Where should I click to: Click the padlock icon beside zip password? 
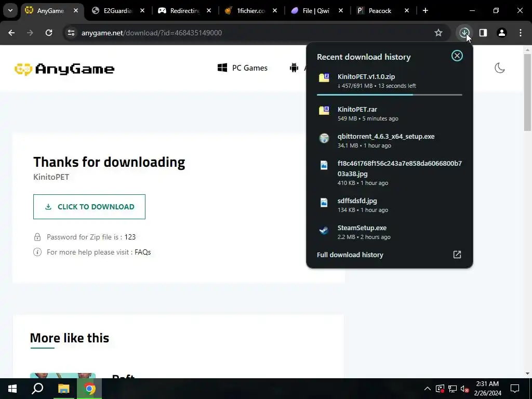click(37, 237)
